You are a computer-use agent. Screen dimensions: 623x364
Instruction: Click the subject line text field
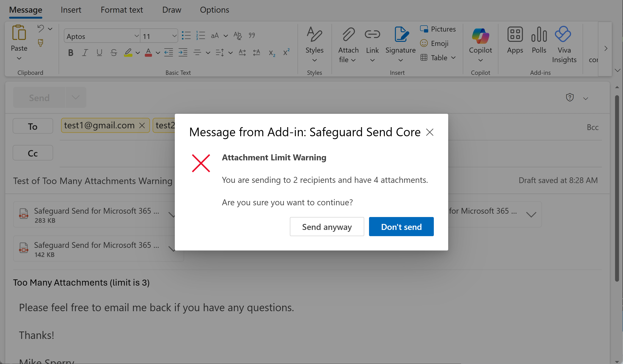click(x=93, y=181)
